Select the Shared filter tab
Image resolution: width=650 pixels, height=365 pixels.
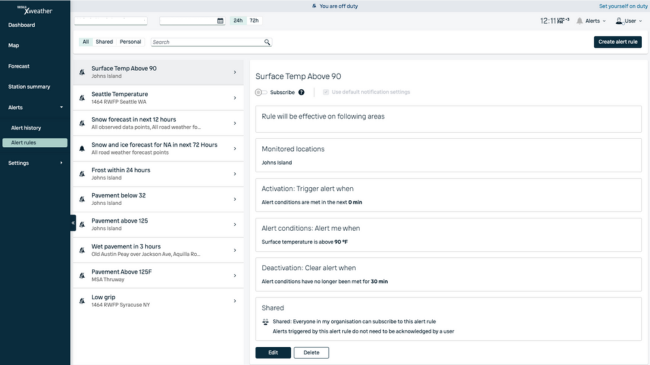[104, 42]
